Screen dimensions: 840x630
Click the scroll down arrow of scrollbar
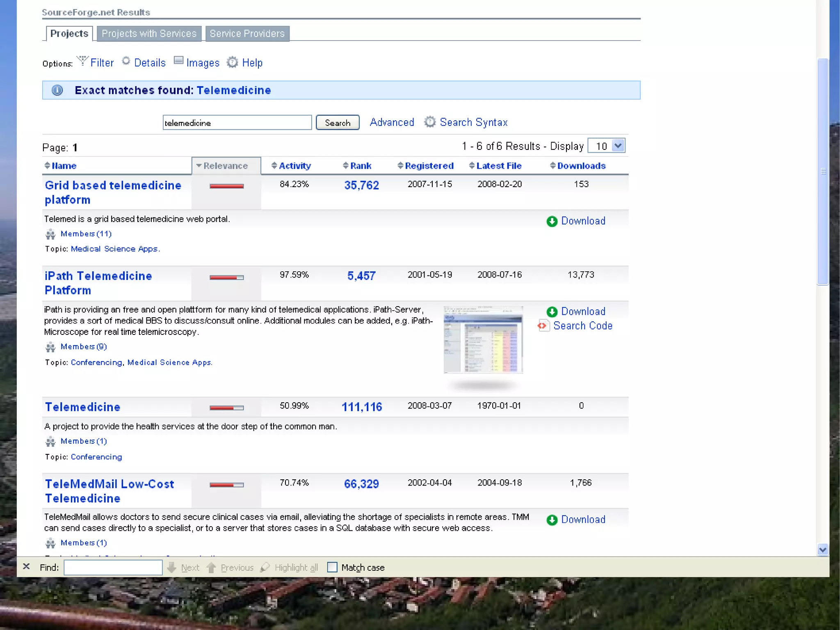tap(822, 550)
